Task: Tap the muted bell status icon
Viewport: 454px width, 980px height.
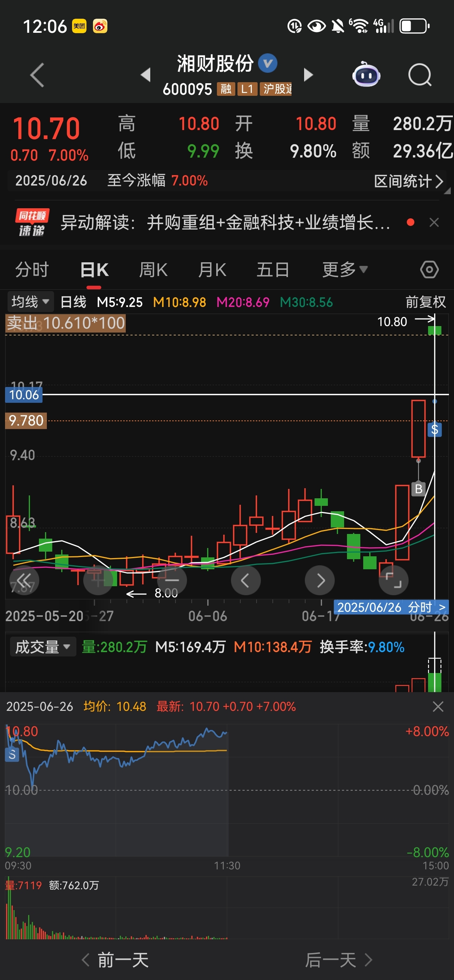Action: (x=337, y=26)
